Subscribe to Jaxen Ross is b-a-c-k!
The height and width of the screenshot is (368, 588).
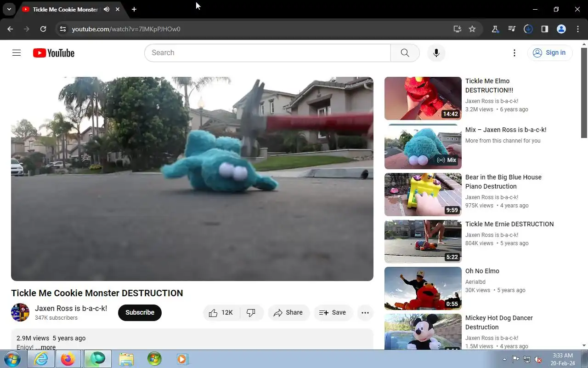pyautogui.click(x=140, y=312)
